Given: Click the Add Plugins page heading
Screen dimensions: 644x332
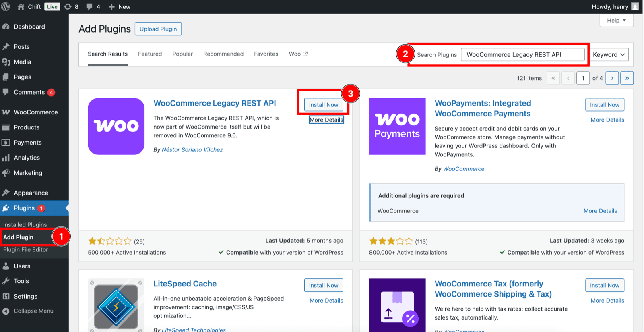Looking at the screenshot, I should [x=105, y=29].
